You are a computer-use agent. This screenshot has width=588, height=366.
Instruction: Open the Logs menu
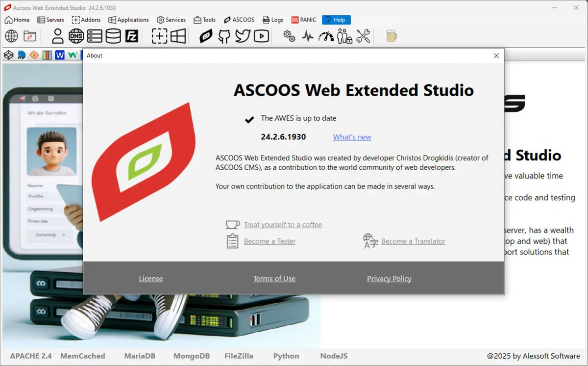[x=273, y=20]
